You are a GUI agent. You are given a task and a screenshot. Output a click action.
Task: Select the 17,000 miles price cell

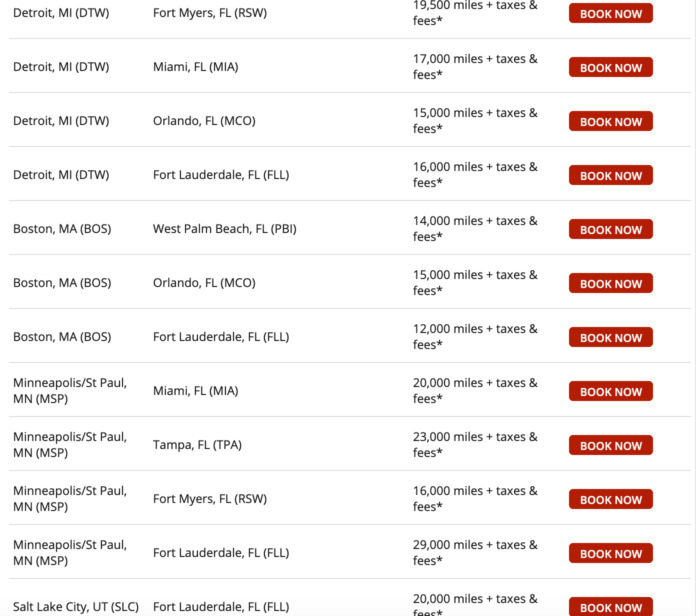pos(474,66)
